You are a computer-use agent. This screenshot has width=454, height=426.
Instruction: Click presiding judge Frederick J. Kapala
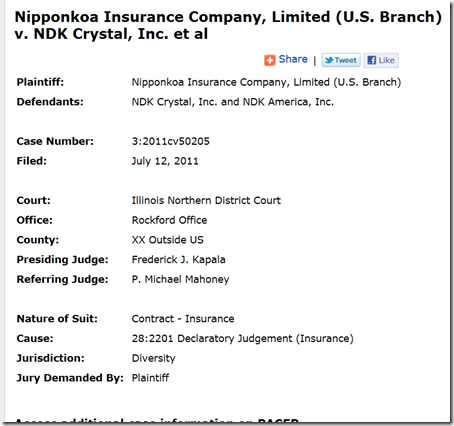coord(178,259)
